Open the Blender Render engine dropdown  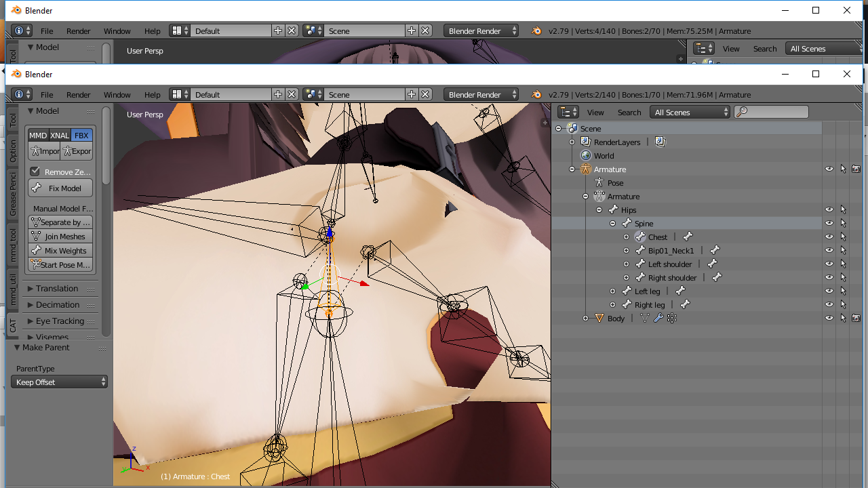click(481, 95)
